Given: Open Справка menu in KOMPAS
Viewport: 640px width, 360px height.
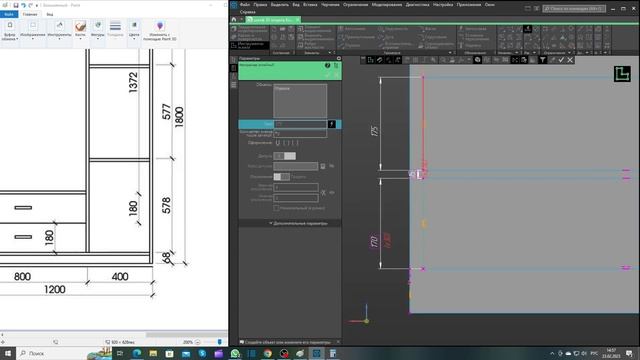Looking at the screenshot, I should (248, 12).
